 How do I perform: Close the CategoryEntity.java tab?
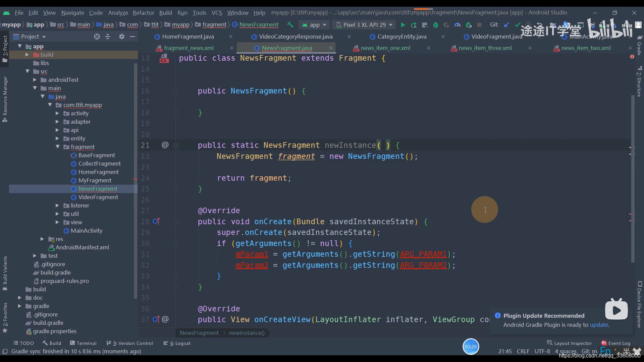[443, 37]
